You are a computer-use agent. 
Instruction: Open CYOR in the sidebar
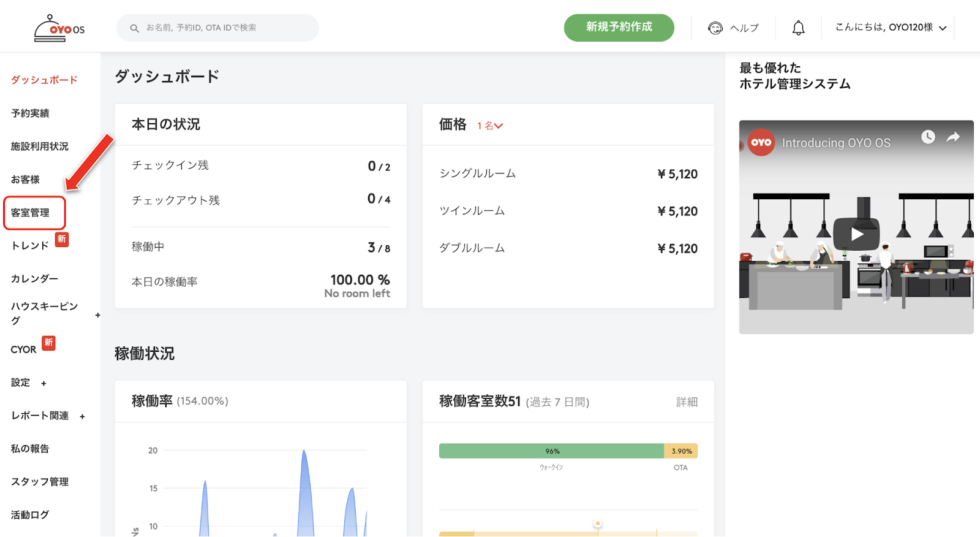23,349
